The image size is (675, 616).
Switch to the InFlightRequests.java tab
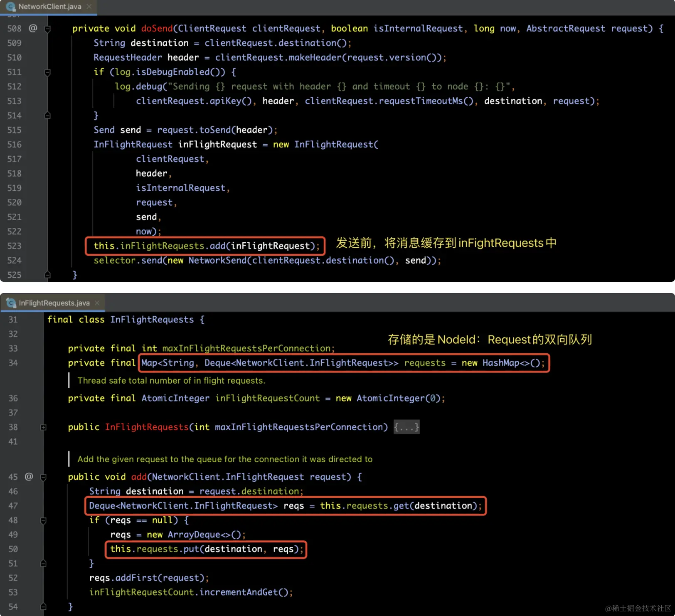pyautogui.click(x=54, y=303)
